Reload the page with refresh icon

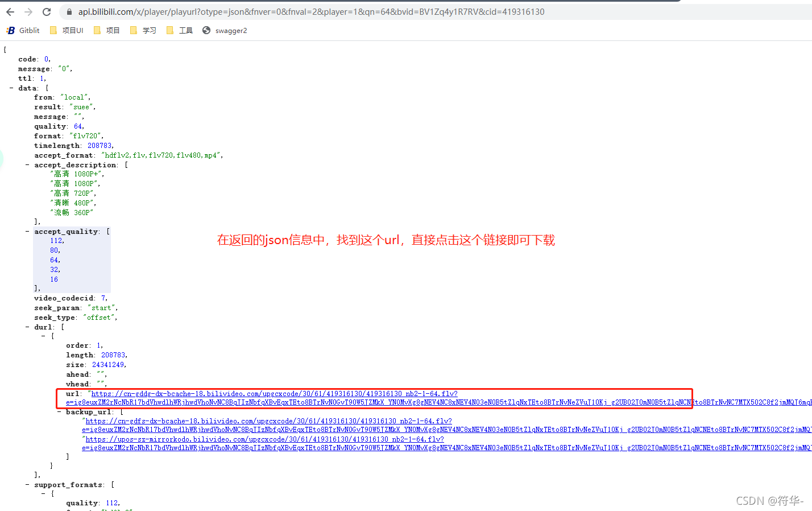coord(47,12)
